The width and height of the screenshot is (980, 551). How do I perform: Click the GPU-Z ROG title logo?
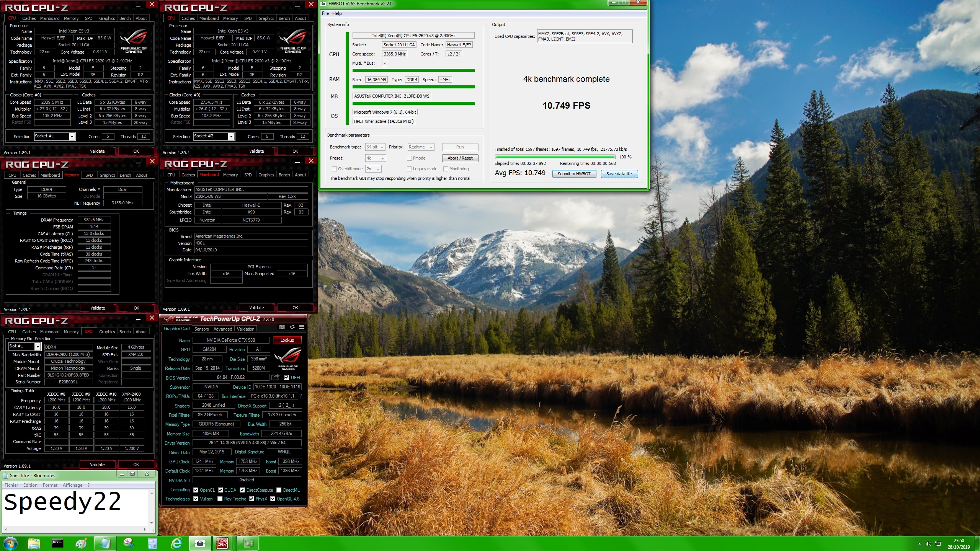[x=181, y=319]
